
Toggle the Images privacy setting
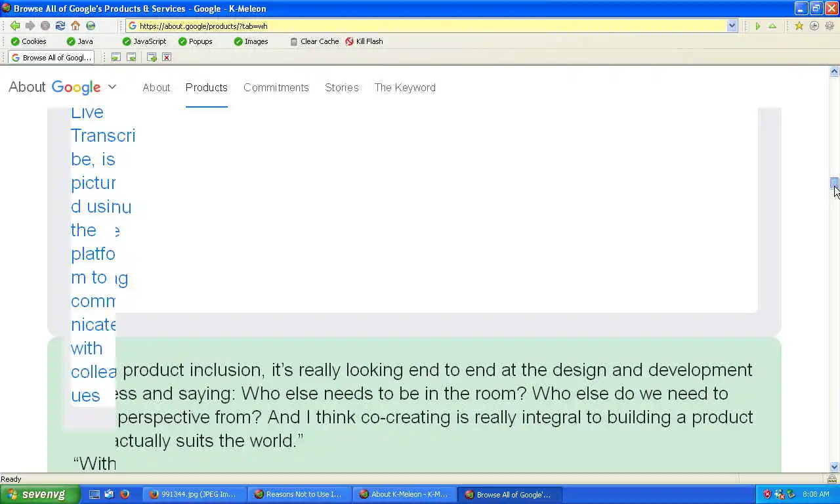pos(251,41)
